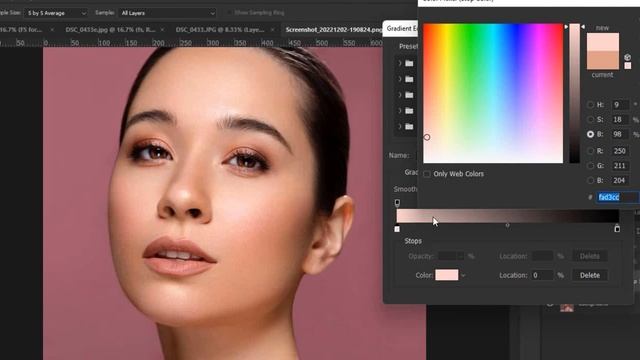Open the fifth preset folder icon
Viewport: 640px width, 360px height.
(x=409, y=127)
